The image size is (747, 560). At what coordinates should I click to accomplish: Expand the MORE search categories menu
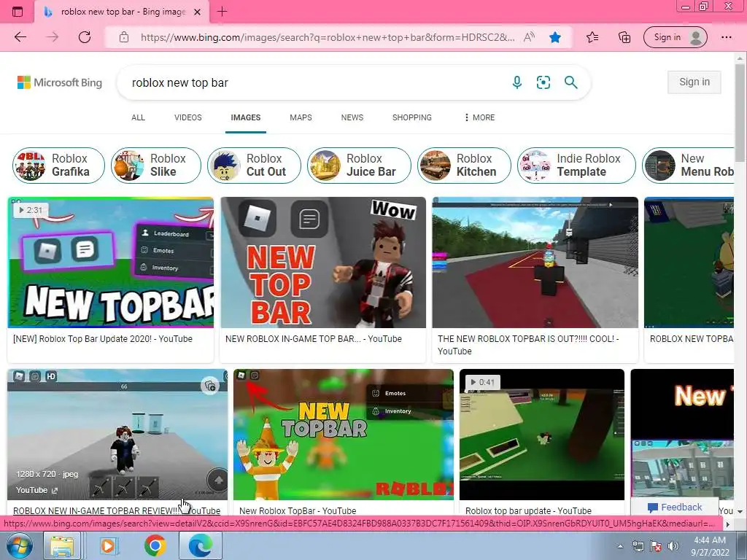pos(479,117)
